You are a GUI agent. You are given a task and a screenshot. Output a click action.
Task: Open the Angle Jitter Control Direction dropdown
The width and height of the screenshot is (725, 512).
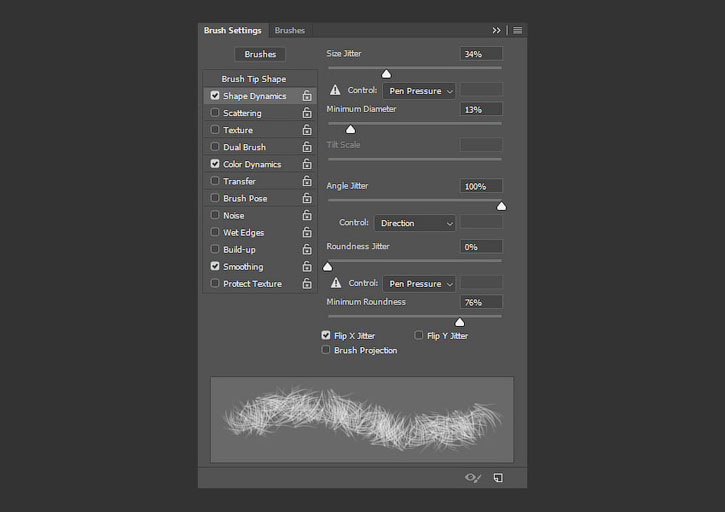pos(415,223)
